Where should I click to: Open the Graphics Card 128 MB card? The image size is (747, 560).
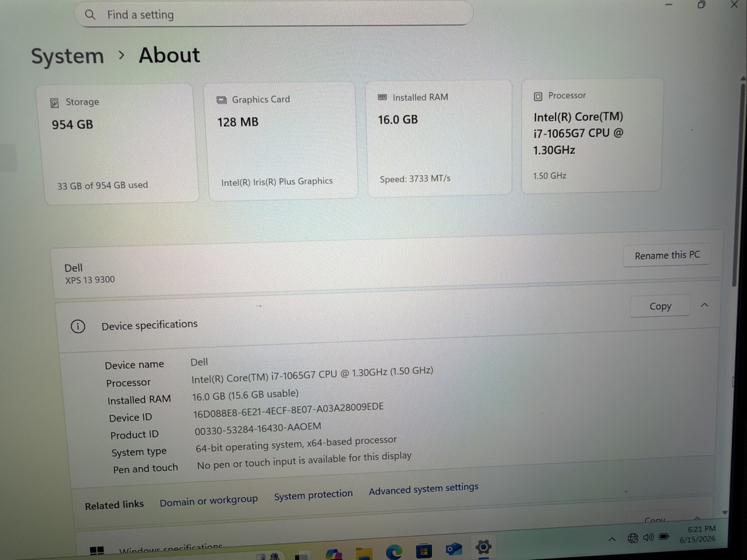pyautogui.click(x=281, y=141)
